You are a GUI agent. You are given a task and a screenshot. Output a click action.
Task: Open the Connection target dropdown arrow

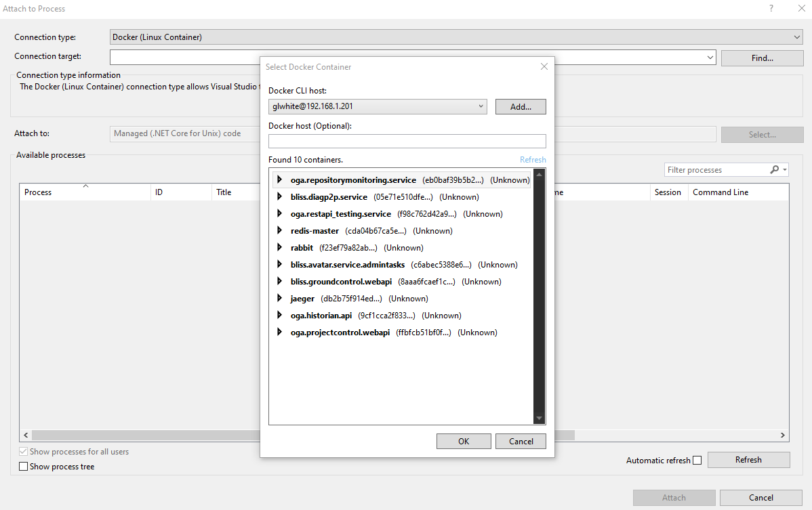pyautogui.click(x=710, y=58)
